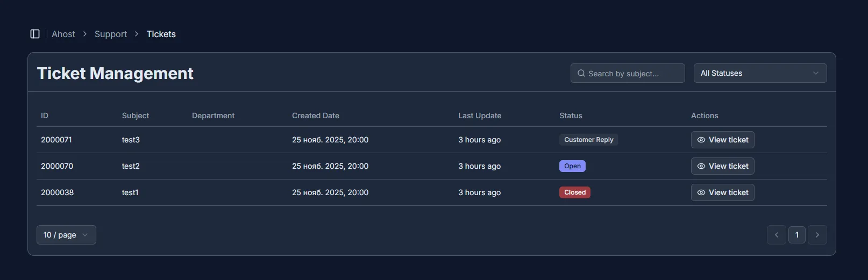Open the All Statuses filter dropdown
The height and width of the screenshot is (280, 868).
pyautogui.click(x=759, y=73)
